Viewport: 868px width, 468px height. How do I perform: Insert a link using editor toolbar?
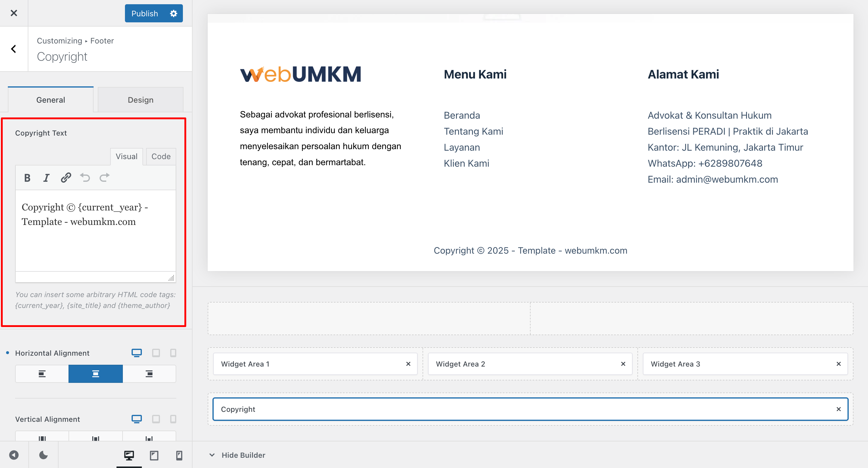[66, 177]
